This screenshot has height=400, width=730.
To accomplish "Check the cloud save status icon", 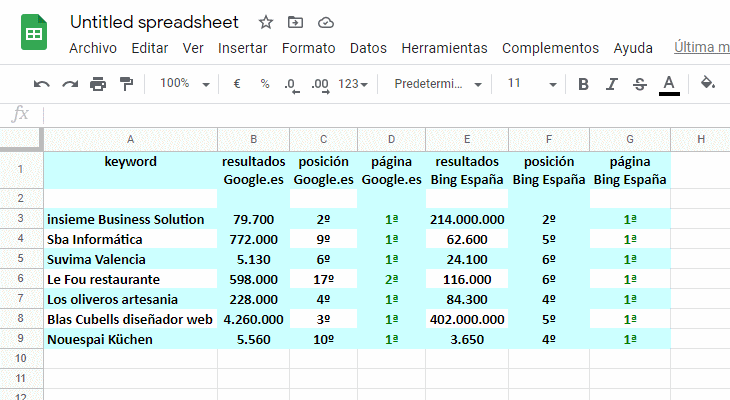I will pos(325,22).
